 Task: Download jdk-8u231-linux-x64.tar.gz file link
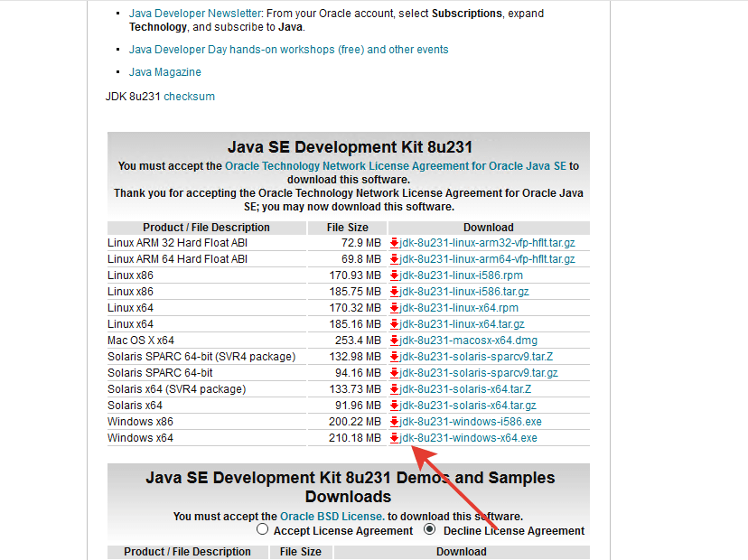[x=463, y=324]
